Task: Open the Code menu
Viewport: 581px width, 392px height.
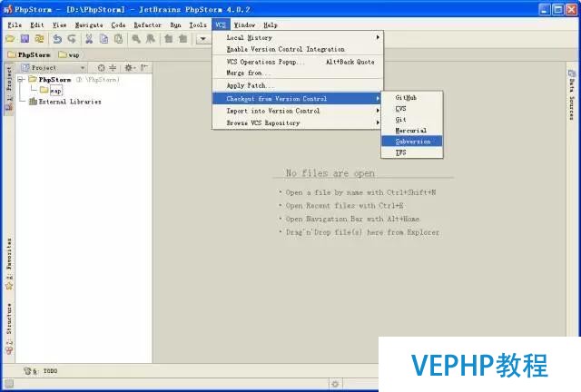Action: click(x=118, y=24)
